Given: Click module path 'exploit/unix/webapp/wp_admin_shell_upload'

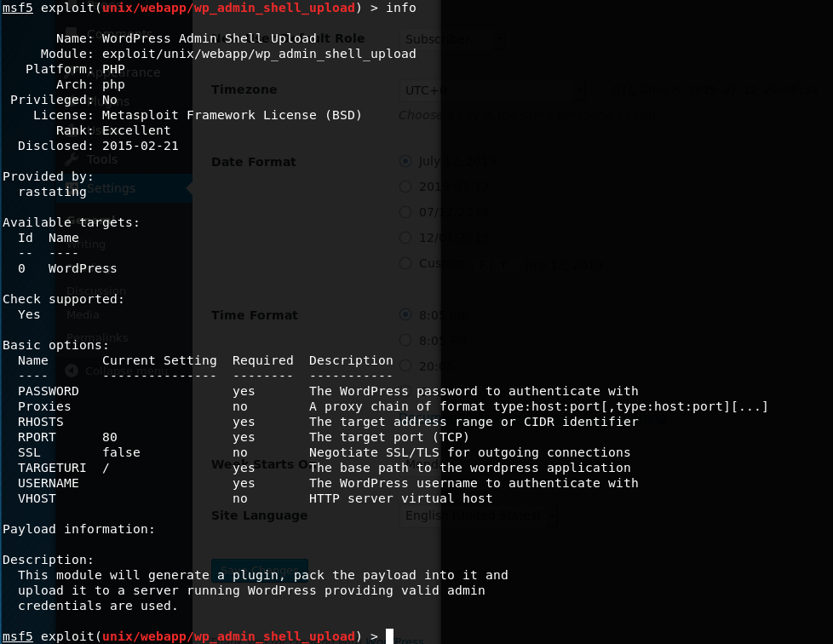Looking at the screenshot, I should tap(259, 55).
